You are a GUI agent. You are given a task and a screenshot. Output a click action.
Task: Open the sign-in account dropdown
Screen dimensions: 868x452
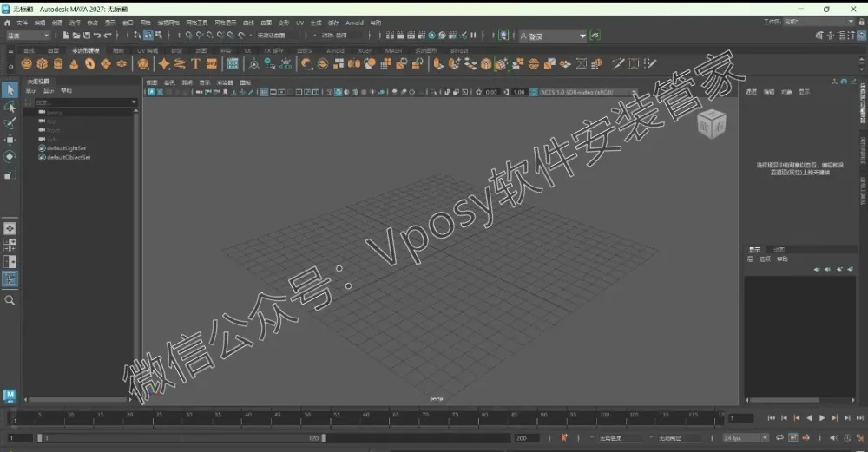point(552,36)
